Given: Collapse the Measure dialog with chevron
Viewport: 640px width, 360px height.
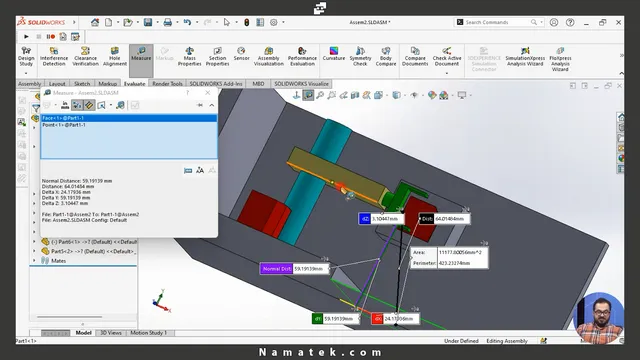Looking at the screenshot, I should tap(211, 105).
